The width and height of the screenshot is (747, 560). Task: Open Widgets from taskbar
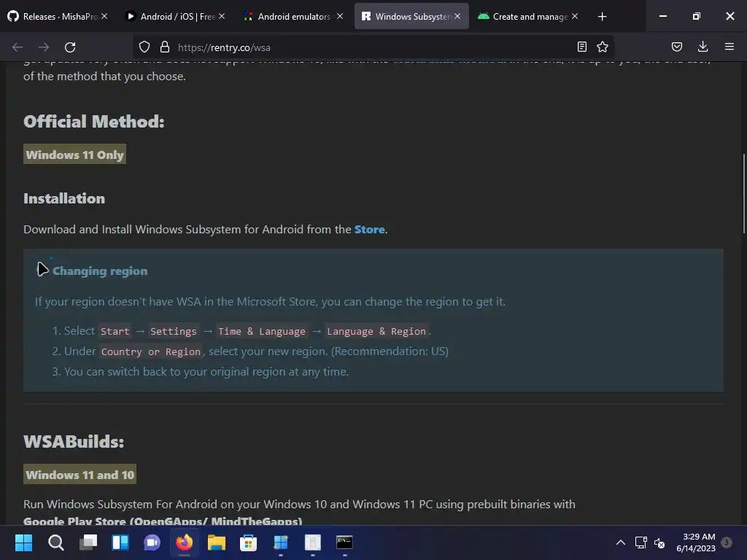point(120,542)
